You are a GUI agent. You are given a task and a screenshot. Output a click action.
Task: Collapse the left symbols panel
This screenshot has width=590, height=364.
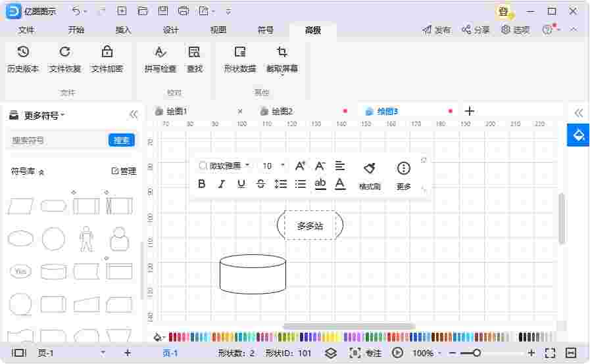134,114
